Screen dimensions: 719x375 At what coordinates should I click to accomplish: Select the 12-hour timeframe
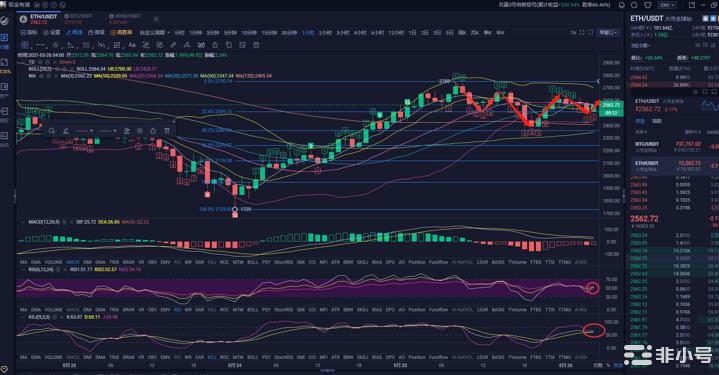tap(396, 33)
